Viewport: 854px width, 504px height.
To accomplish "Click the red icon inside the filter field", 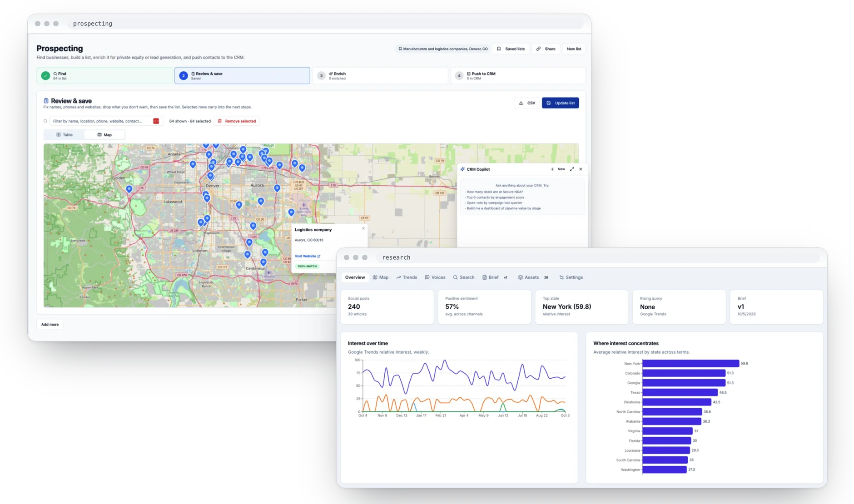I will click(156, 121).
